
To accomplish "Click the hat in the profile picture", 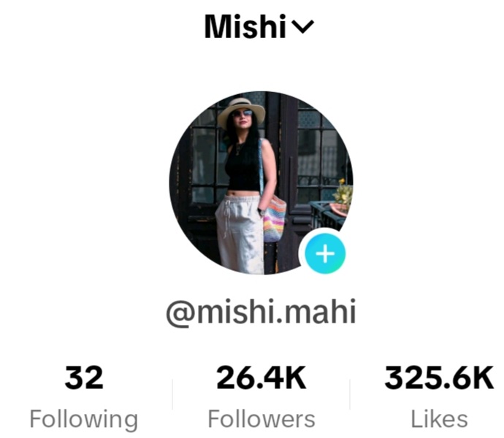I will pyautogui.click(x=241, y=112).
